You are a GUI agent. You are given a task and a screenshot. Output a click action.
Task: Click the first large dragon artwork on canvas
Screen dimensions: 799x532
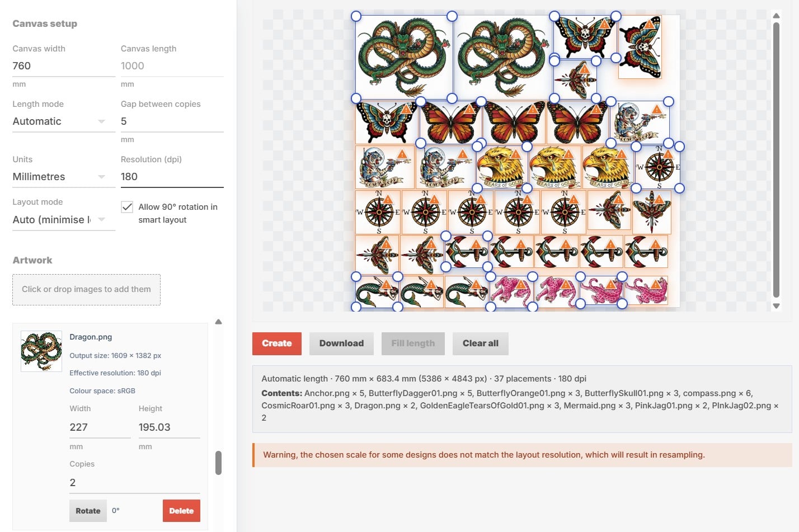pyautogui.click(x=404, y=57)
